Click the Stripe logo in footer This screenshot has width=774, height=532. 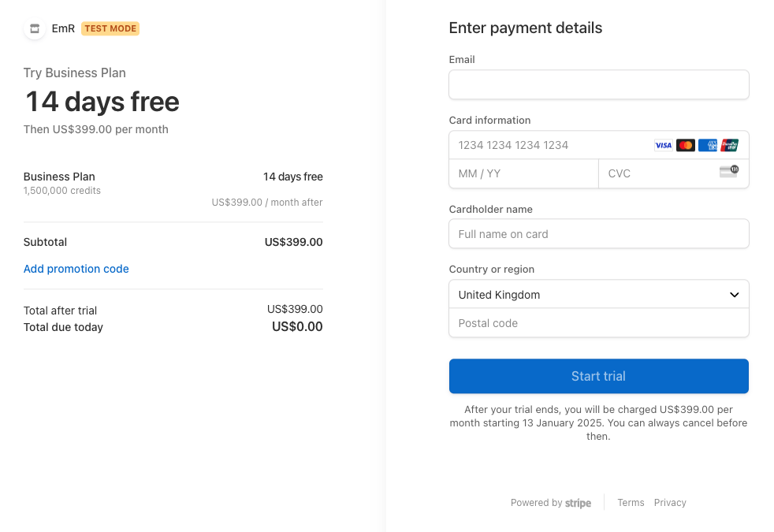(x=578, y=503)
